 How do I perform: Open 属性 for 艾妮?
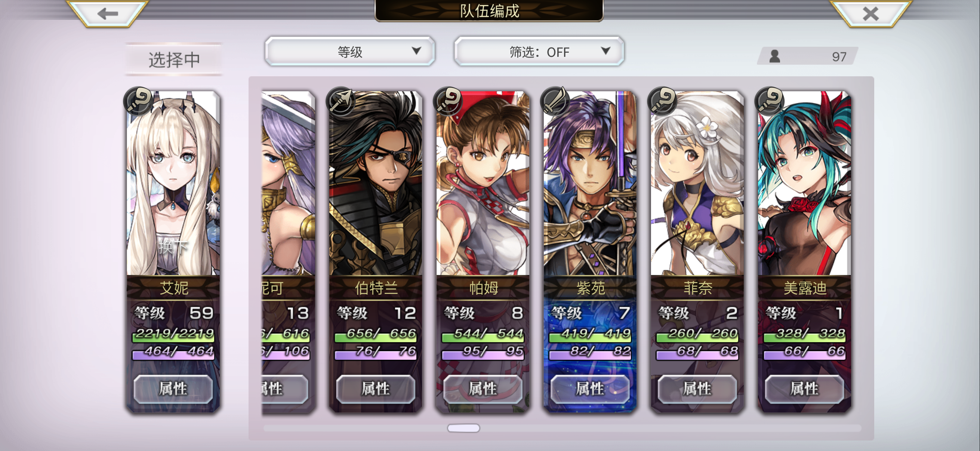pos(173,389)
